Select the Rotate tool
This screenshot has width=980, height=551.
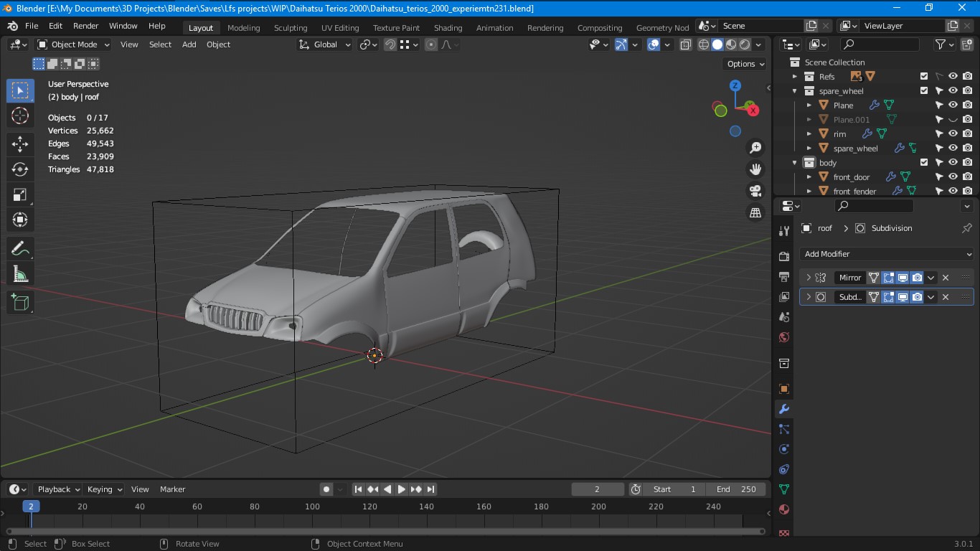20,169
